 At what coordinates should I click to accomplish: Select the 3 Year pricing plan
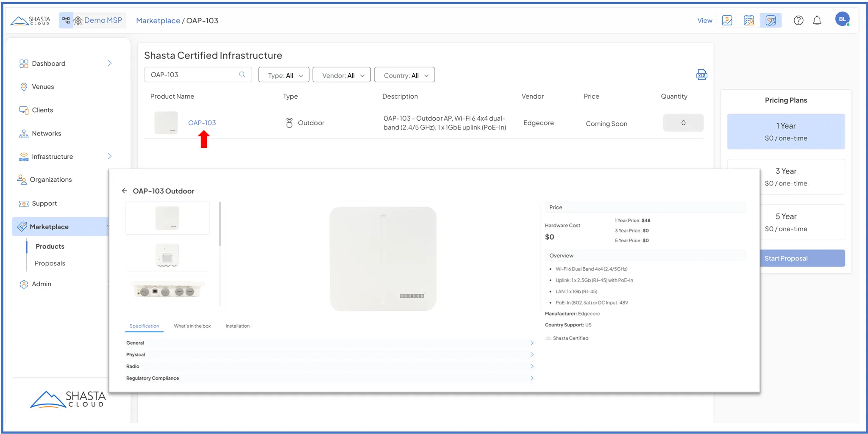click(x=786, y=177)
